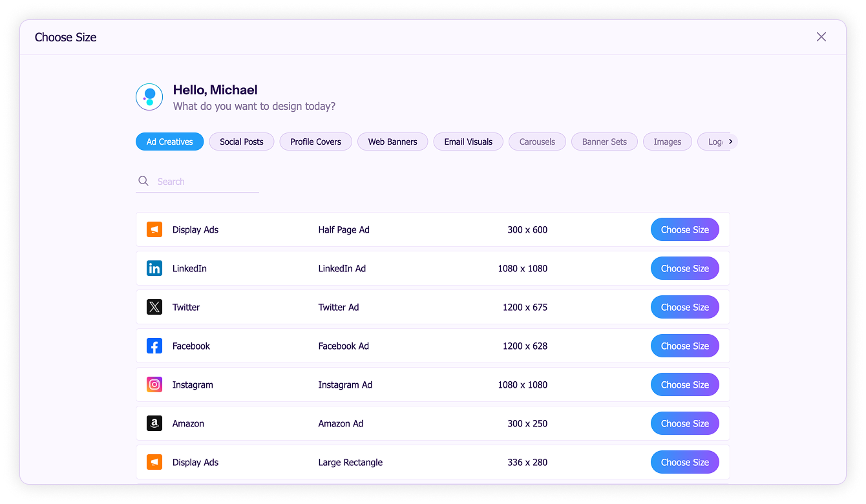Image resolution: width=866 pixels, height=504 pixels.
Task: Click the "Twitter Ad" text
Action: pyautogui.click(x=339, y=307)
